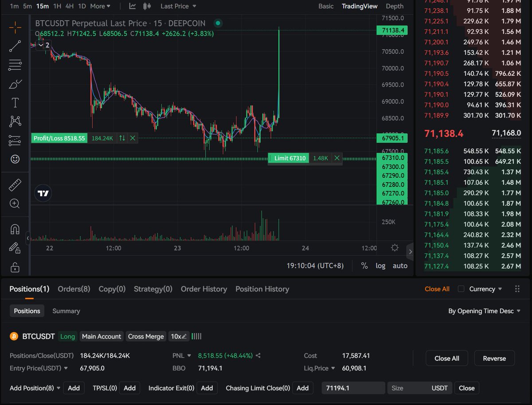Screen dimensions: 532x405
Task: Toggle stay-in-drawing-mode pencil lock
Action: 15,248
